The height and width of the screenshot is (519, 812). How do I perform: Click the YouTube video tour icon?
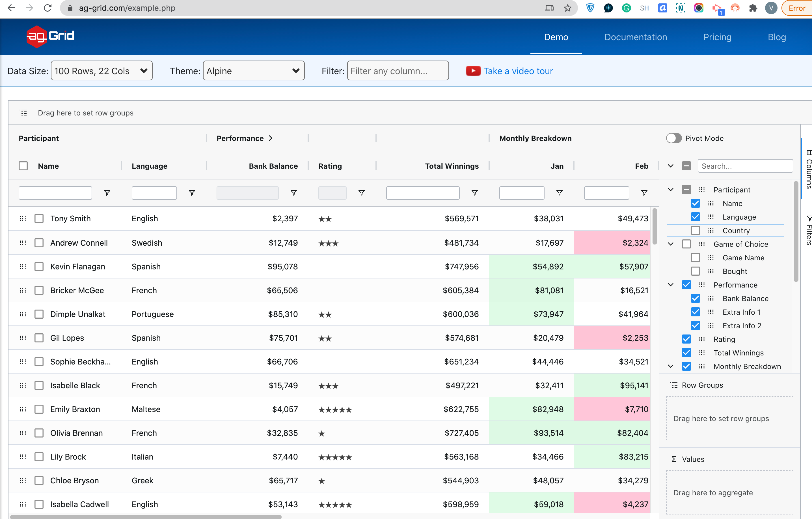pos(473,71)
